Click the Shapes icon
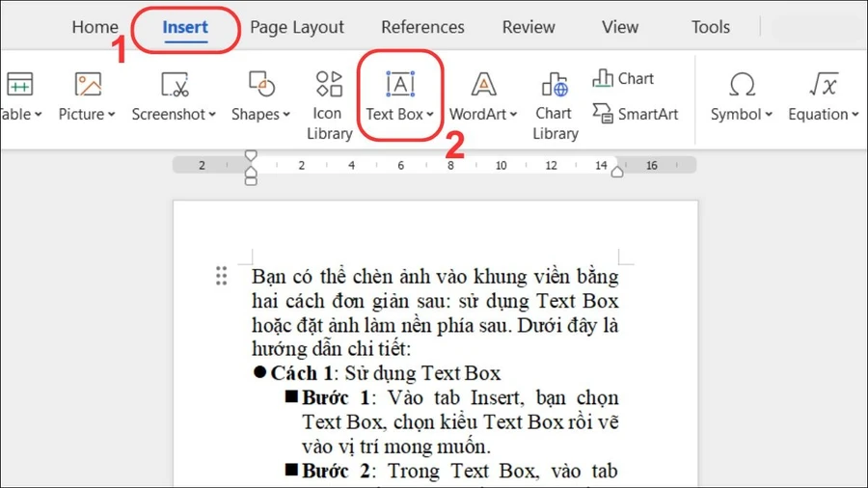This screenshot has height=488, width=868. pos(261,84)
